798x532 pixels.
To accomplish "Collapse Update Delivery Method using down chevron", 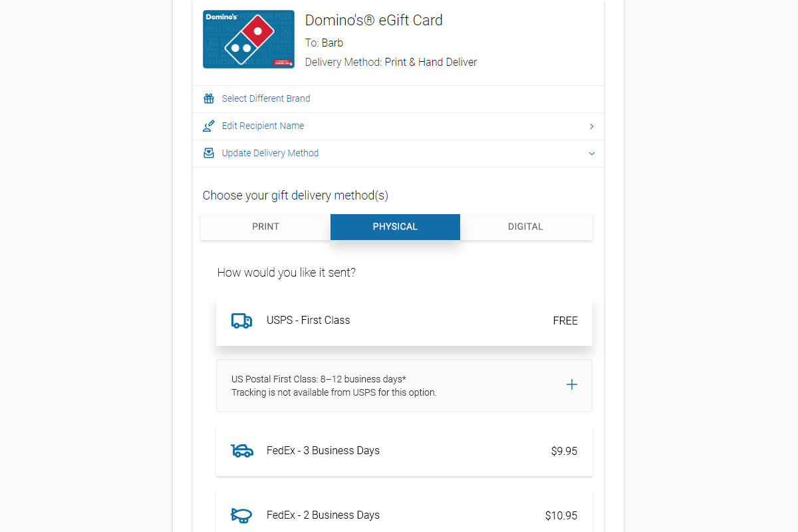I will pyautogui.click(x=592, y=154).
